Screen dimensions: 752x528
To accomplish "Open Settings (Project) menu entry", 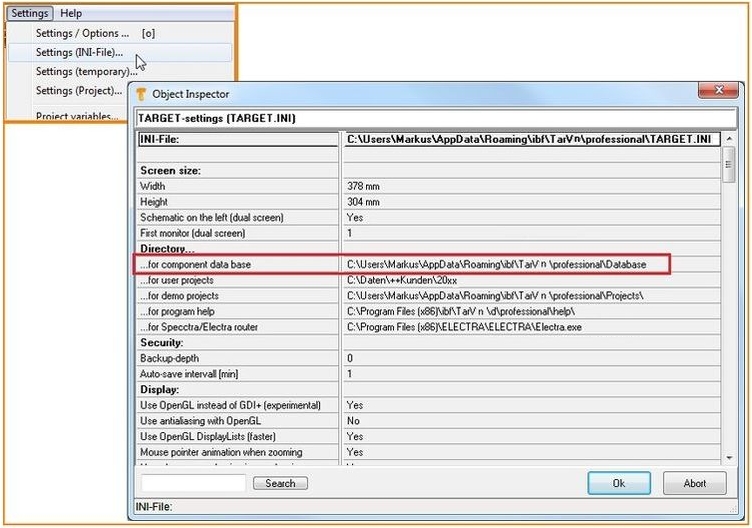I will click(x=78, y=90).
